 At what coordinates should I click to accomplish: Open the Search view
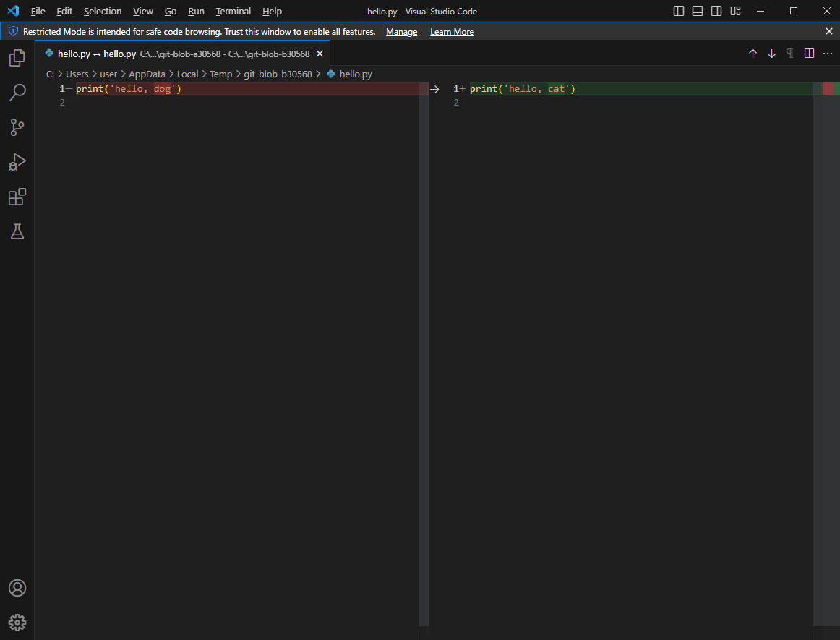(17, 92)
